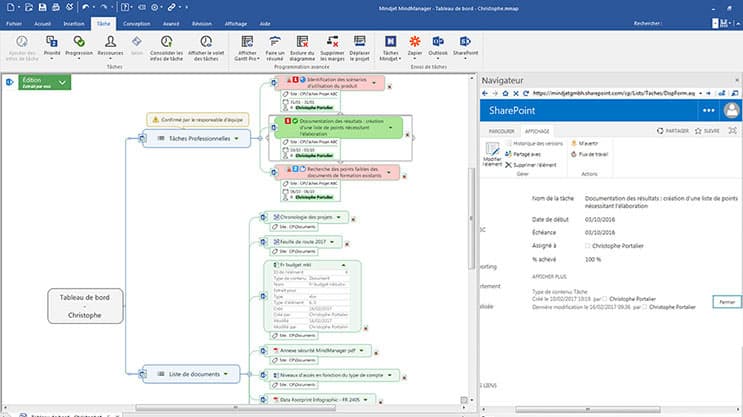
Task: Open the SharePoint ribbon button
Action: point(465,47)
